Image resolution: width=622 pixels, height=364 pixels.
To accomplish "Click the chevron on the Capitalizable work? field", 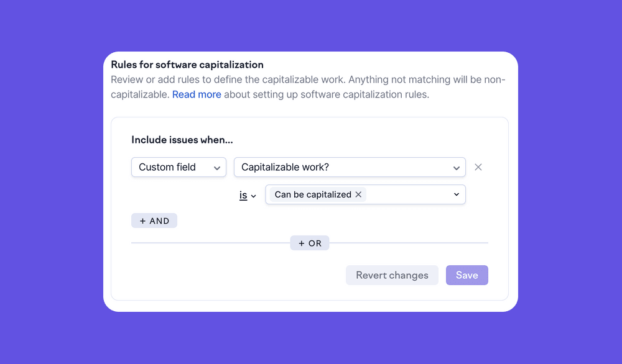I will tap(457, 167).
